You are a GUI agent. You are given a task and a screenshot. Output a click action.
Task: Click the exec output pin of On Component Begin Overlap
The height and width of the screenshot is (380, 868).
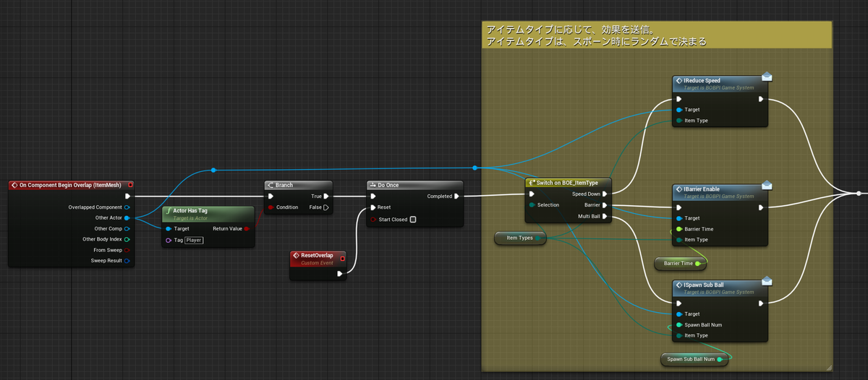pos(128,196)
